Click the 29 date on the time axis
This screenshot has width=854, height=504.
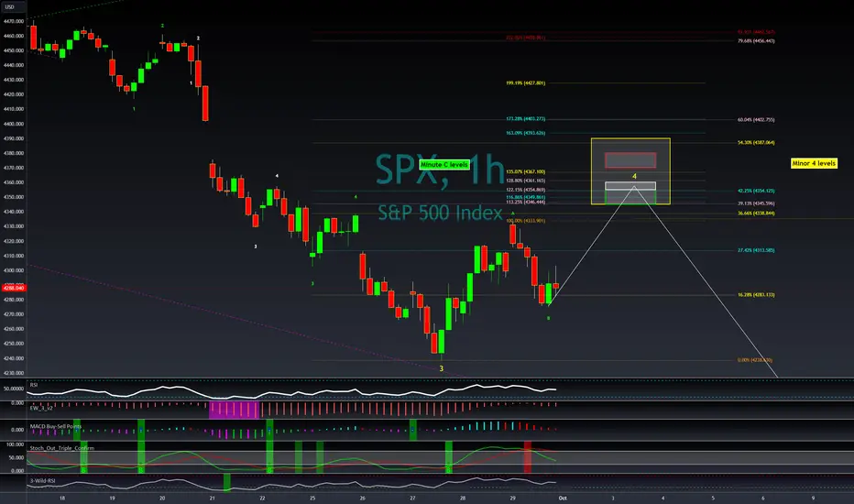tap(512, 498)
